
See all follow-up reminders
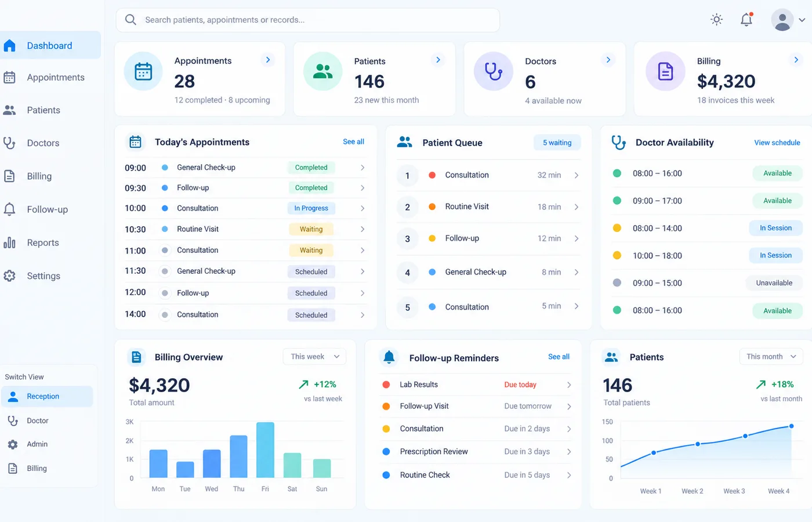tap(559, 357)
